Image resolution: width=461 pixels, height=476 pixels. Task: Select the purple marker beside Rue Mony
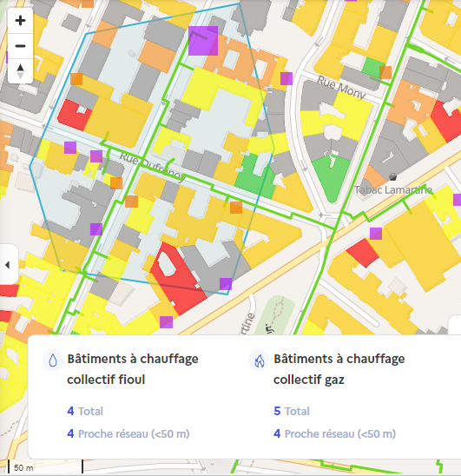pyautogui.click(x=286, y=78)
